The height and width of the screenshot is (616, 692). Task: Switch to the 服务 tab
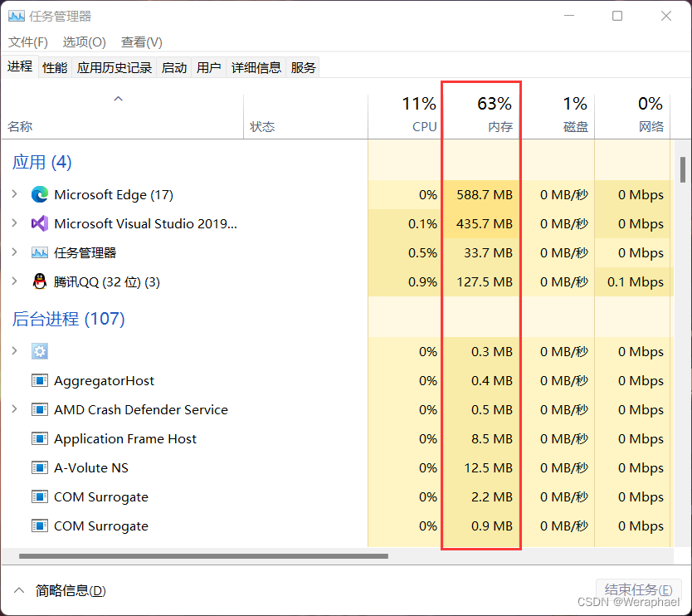point(303,67)
